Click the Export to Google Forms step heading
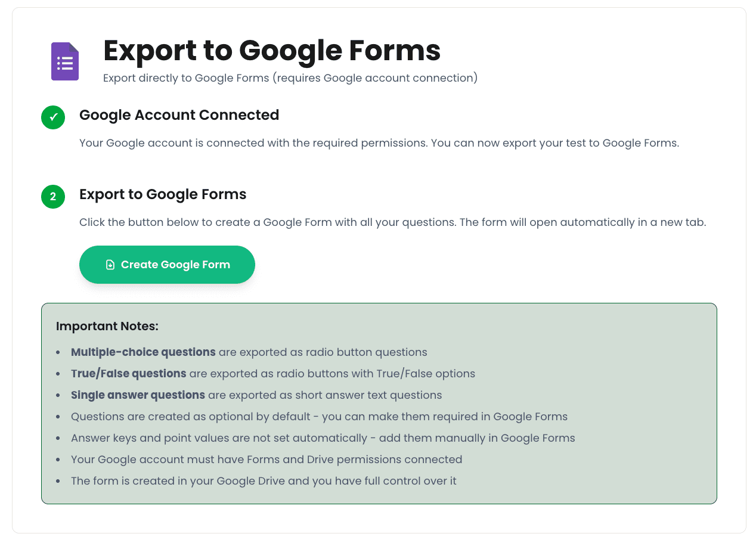Image resolution: width=756 pixels, height=546 pixels. [x=163, y=194]
